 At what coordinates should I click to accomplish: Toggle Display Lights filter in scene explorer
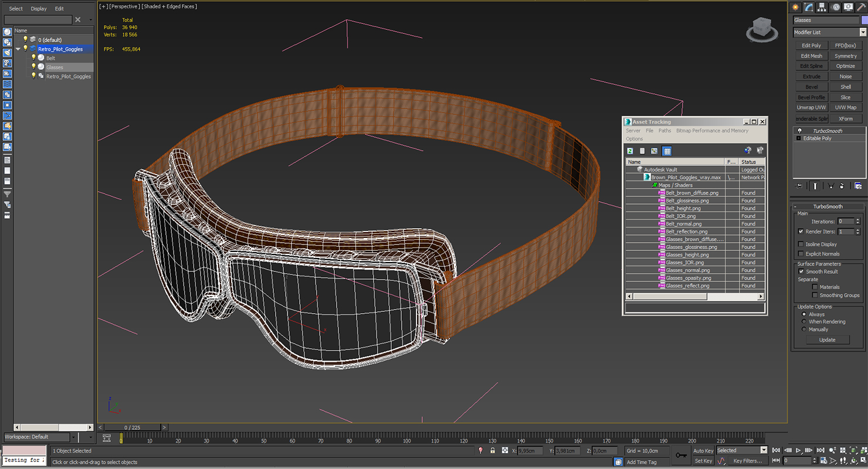[8, 53]
